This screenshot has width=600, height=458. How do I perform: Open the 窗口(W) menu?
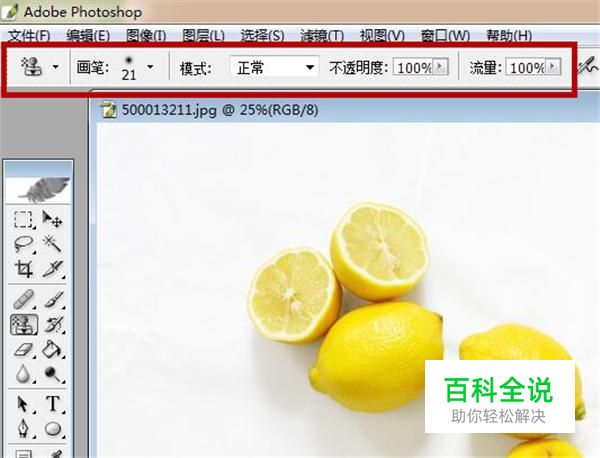point(445,36)
